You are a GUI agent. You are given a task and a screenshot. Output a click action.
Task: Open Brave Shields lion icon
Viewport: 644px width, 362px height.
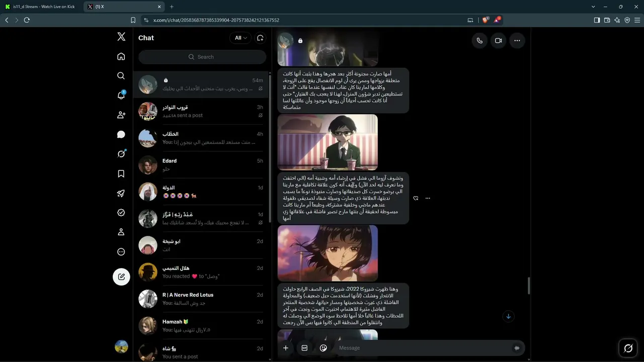[x=485, y=20]
